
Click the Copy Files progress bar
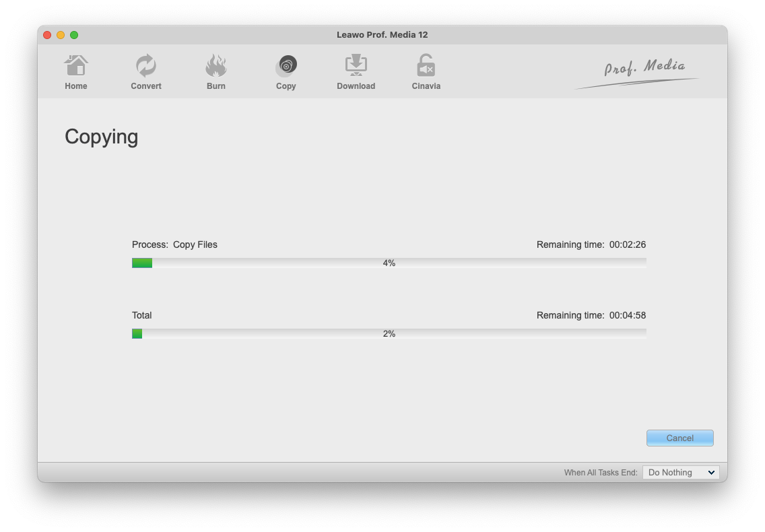[x=389, y=263]
